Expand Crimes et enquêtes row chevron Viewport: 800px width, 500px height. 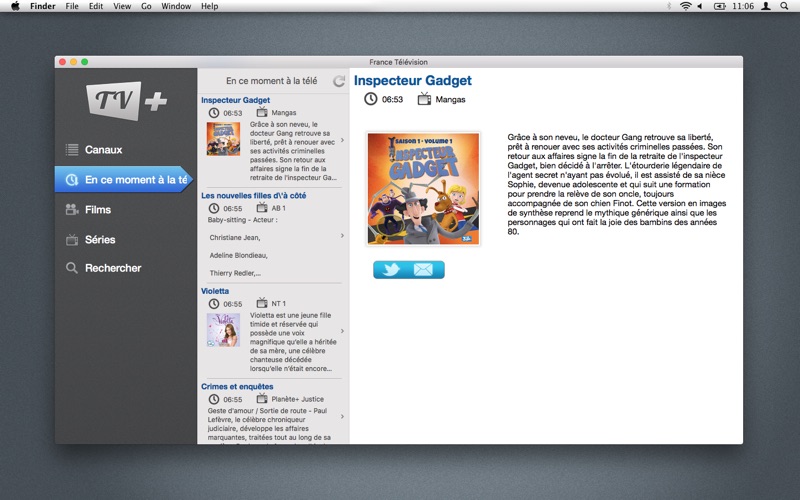[342, 416]
